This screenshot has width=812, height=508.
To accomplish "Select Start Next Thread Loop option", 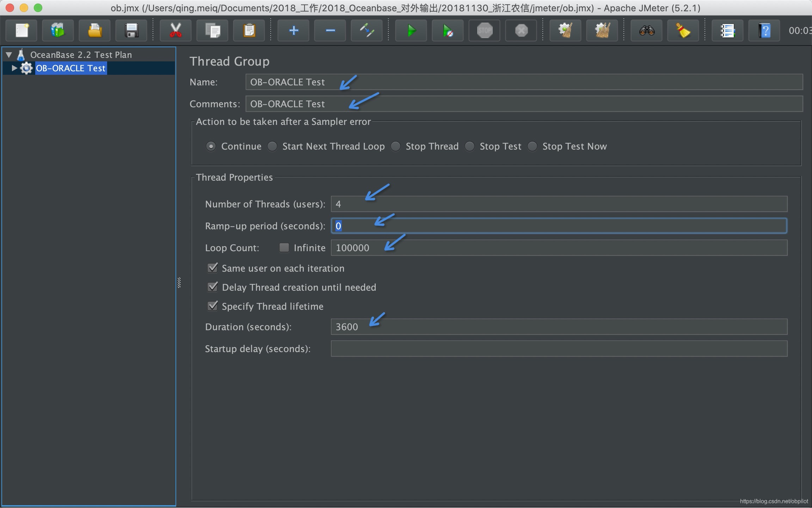I will [x=272, y=146].
